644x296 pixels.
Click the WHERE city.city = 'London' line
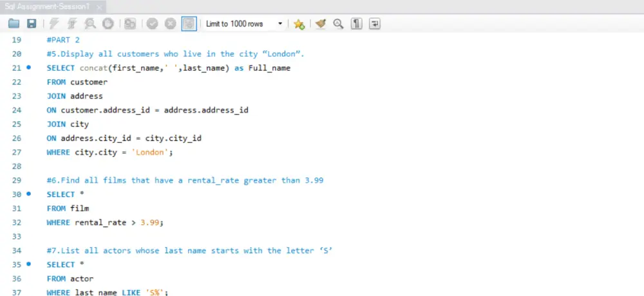[110, 153]
